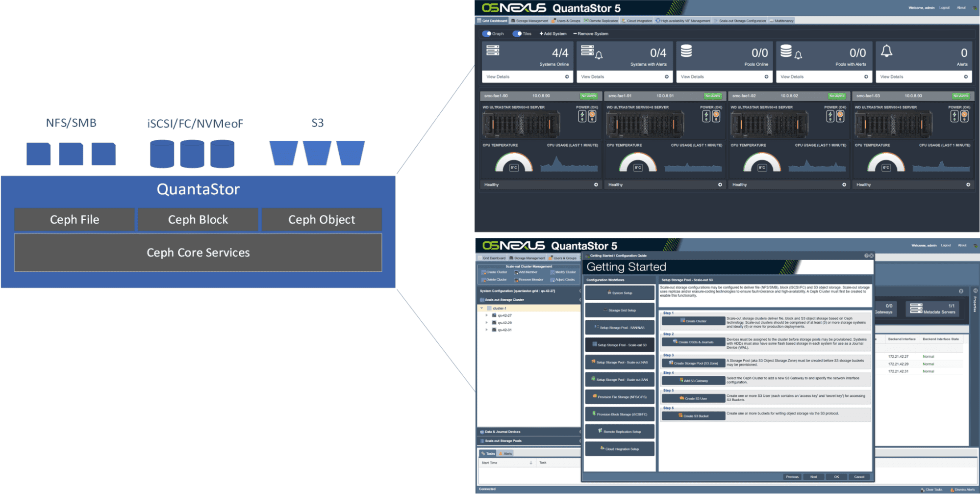The height and width of the screenshot is (494, 980).
Task: Click Remove System in the dashboard toolbar
Action: (x=591, y=34)
